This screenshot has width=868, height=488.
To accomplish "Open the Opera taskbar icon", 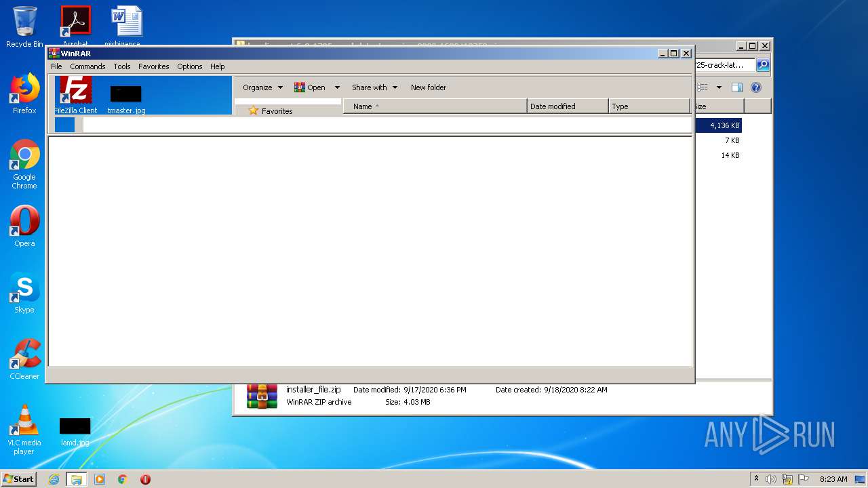I will click(145, 479).
